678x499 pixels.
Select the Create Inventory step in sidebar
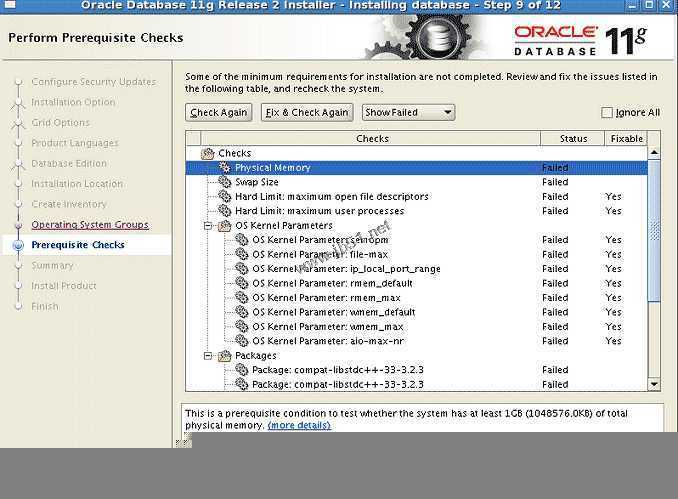click(x=69, y=204)
